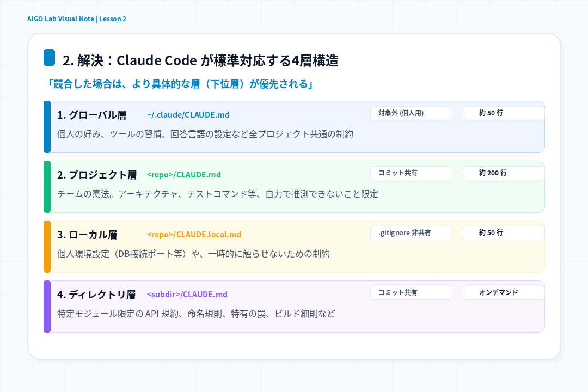
Task: Click the description '特定モジュール限定の API 規約…'
Action: [x=196, y=314]
